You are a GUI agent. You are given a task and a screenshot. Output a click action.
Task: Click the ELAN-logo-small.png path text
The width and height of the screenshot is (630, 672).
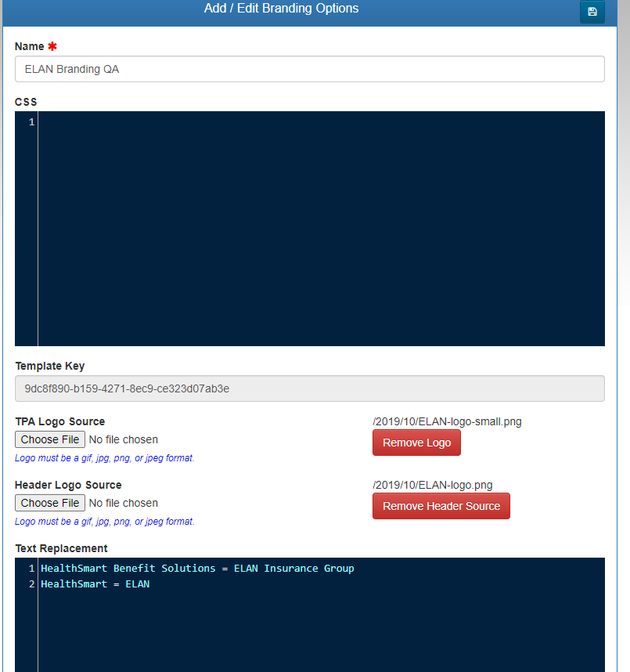click(x=447, y=421)
